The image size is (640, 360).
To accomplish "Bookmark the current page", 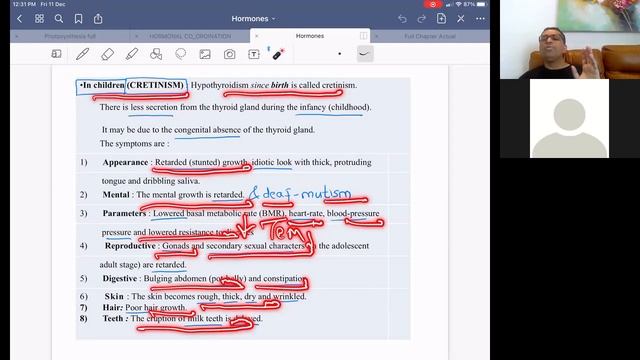I will (78, 19).
